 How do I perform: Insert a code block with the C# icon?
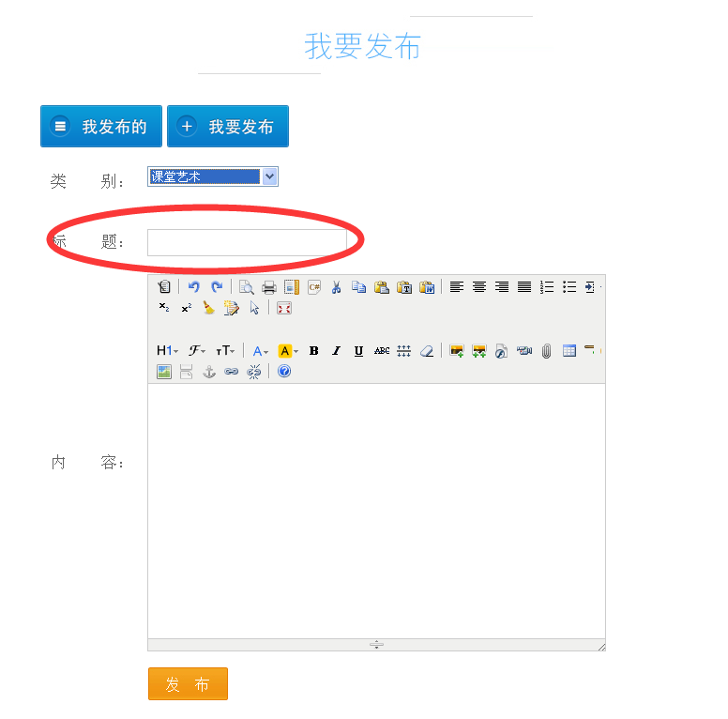click(x=314, y=287)
